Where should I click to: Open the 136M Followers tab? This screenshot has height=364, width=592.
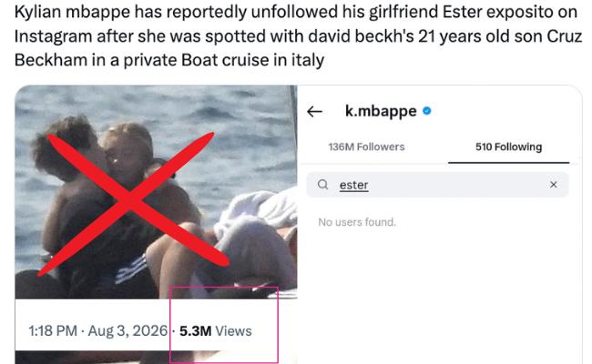(366, 147)
